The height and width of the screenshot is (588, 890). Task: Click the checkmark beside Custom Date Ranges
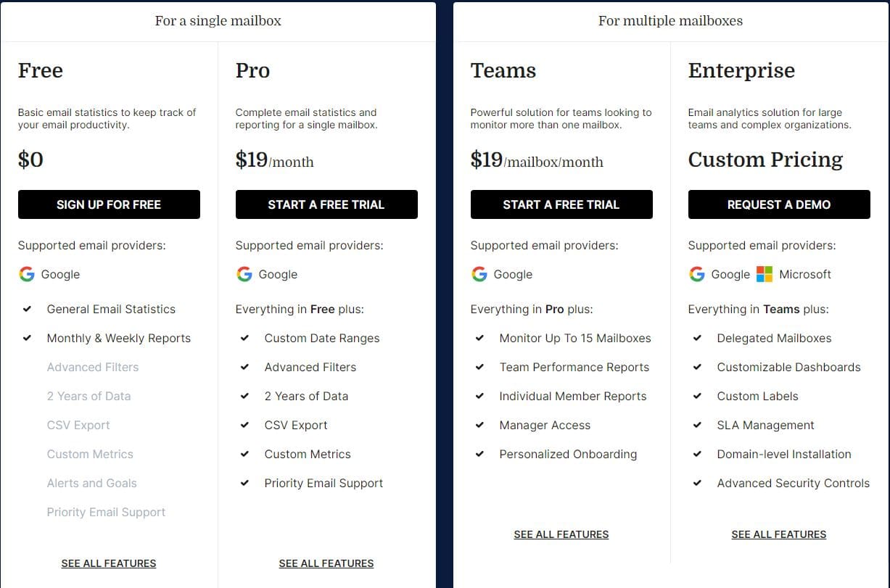tap(245, 338)
